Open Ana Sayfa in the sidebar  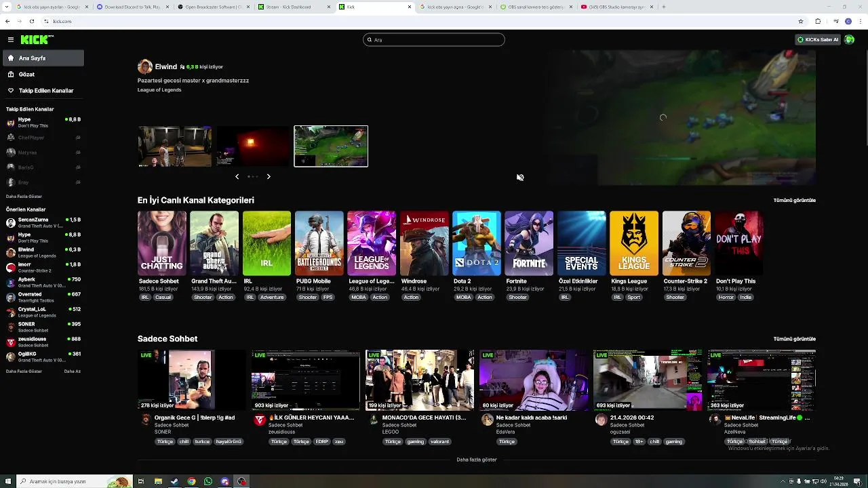(42, 58)
